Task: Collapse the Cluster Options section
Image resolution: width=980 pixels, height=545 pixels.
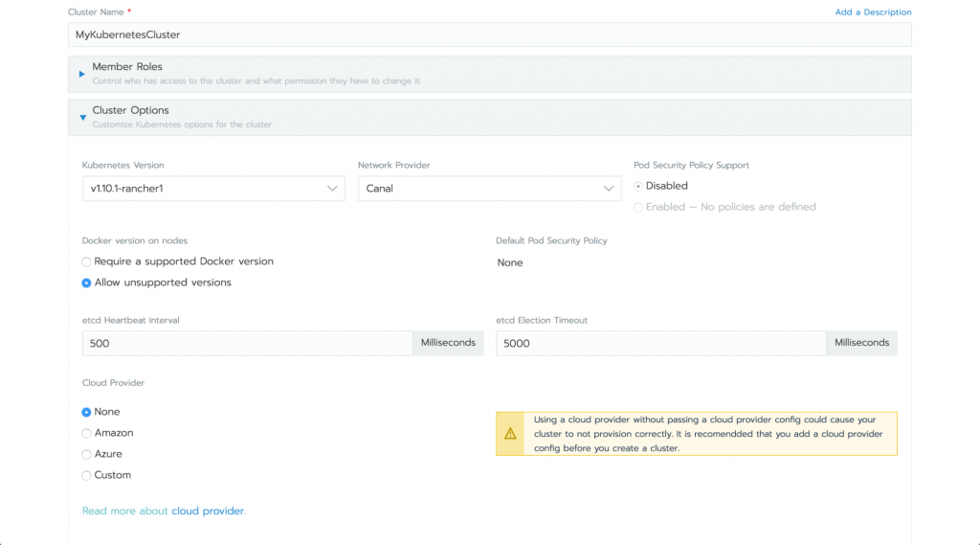Action: point(82,117)
